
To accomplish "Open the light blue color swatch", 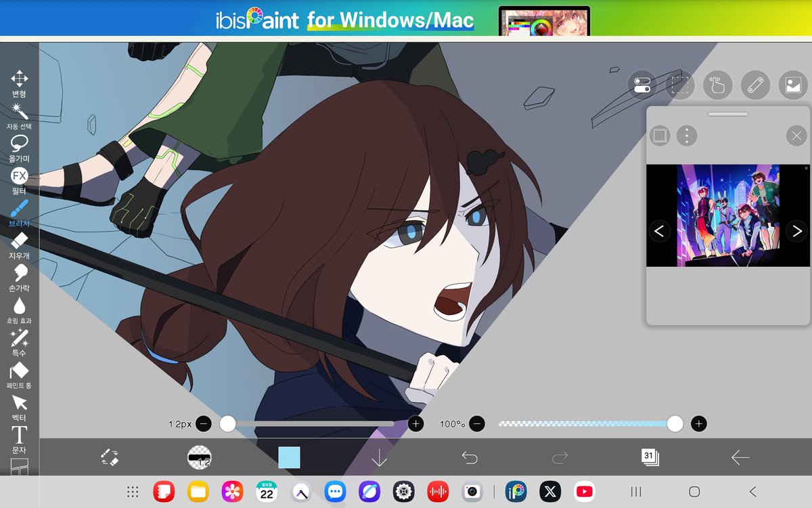I will tap(289, 457).
